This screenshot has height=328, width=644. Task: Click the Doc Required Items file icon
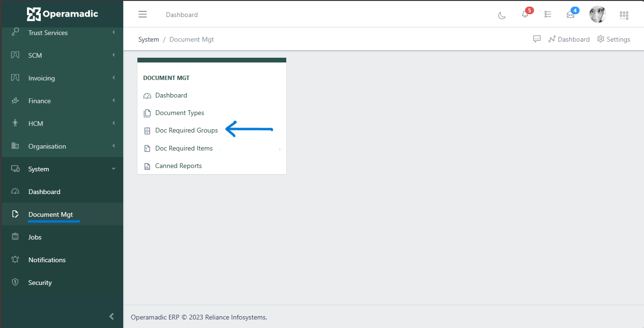point(147,149)
